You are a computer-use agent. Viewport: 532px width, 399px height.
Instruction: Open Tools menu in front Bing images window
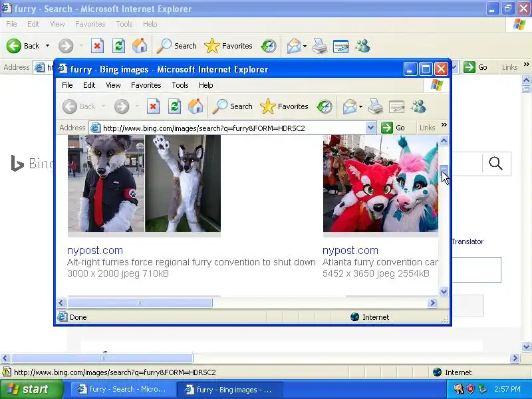coord(180,85)
